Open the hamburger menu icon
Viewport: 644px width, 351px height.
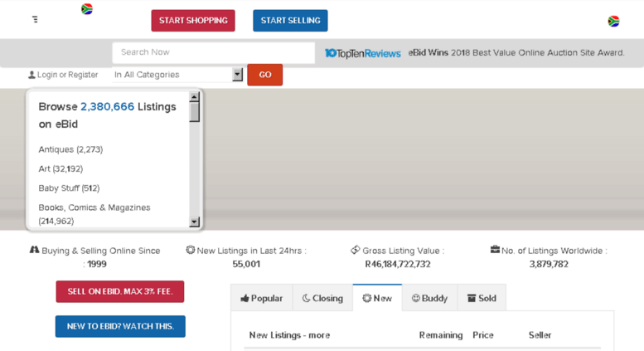[x=36, y=19]
